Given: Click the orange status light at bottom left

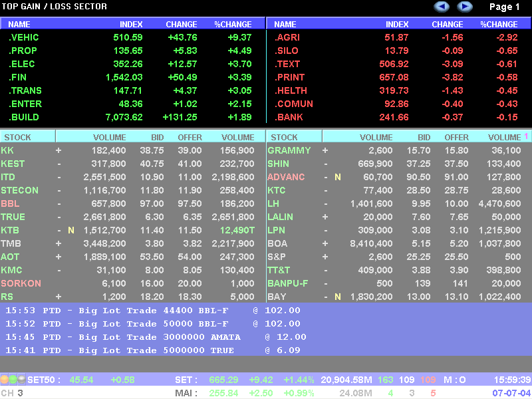Looking at the screenshot, I should pyautogui.click(x=5, y=379).
